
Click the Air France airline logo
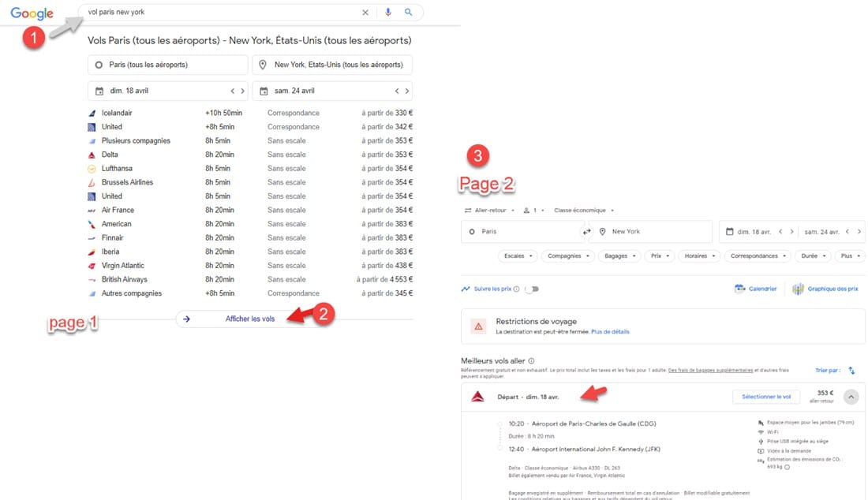[92, 211]
